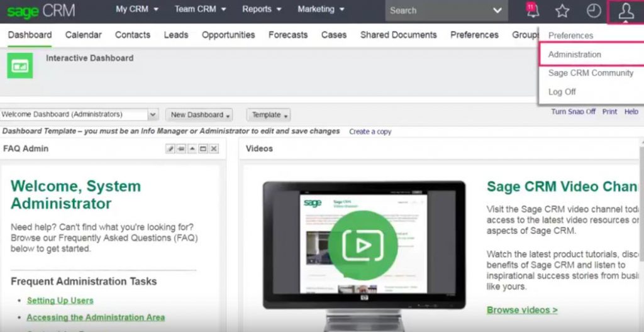Open Accessing the Administration Area link

click(x=96, y=318)
